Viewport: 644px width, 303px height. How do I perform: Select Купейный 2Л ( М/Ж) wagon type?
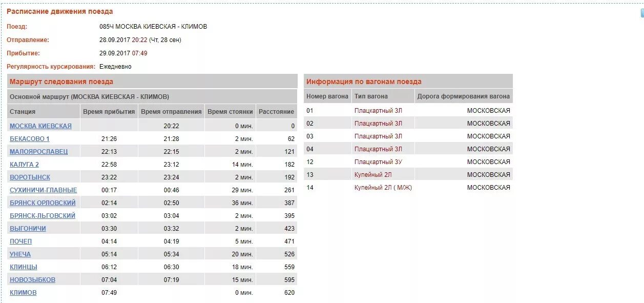[383, 188]
